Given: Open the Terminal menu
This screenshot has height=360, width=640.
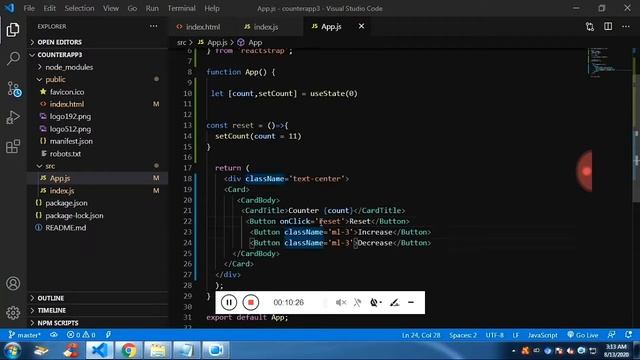Looking at the screenshot, I should point(181,8).
